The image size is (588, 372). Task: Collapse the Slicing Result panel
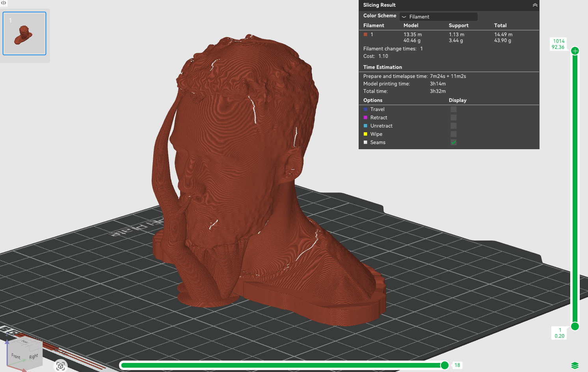(535, 5)
